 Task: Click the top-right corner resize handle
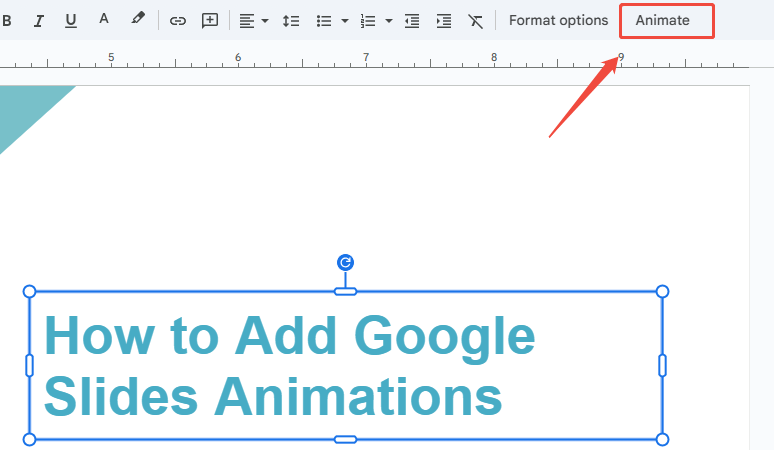click(662, 292)
